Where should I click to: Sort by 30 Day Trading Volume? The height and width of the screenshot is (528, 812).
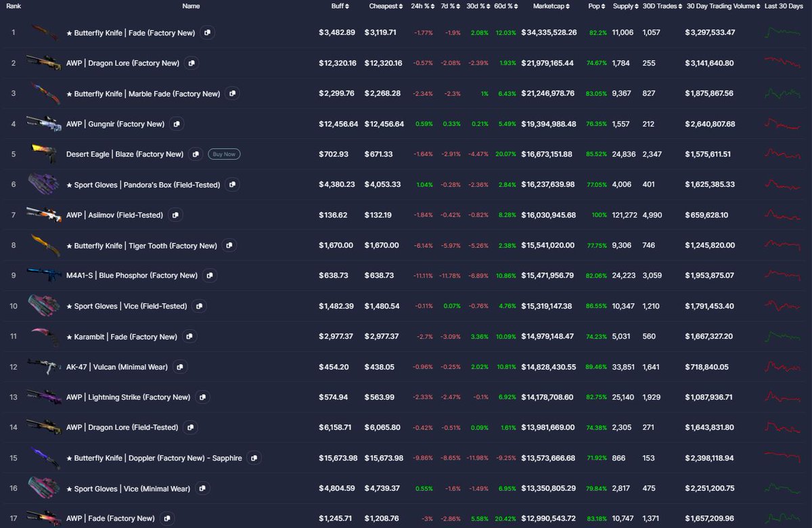tap(723, 6)
